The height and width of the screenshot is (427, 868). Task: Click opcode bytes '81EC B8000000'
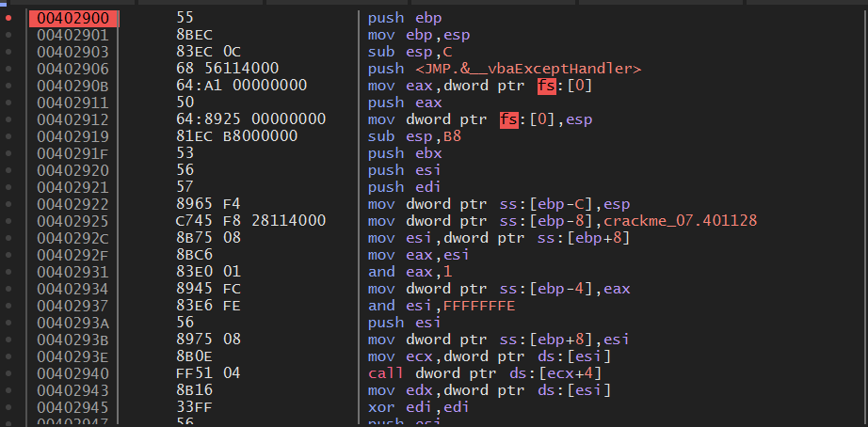click(236, 136)
